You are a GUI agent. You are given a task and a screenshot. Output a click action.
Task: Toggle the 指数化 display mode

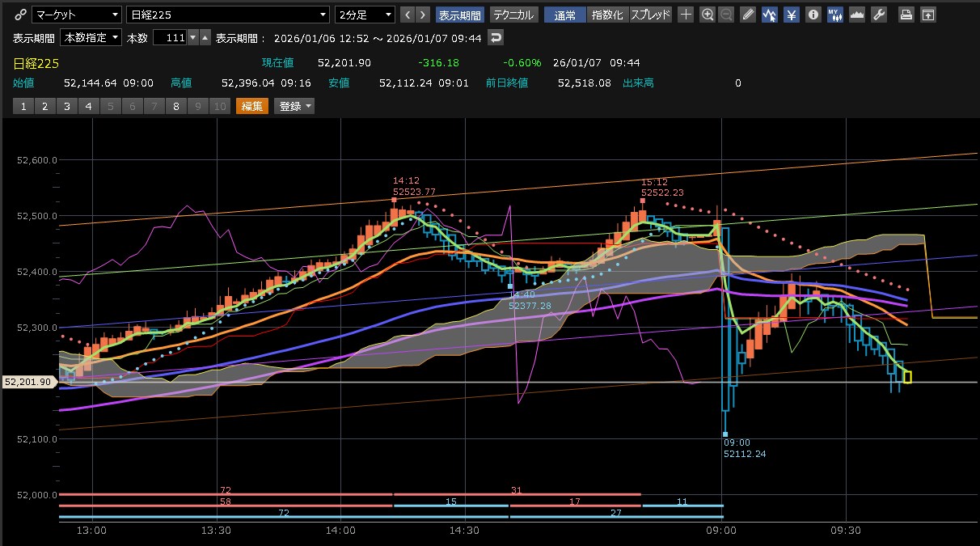tap(607, 15)
